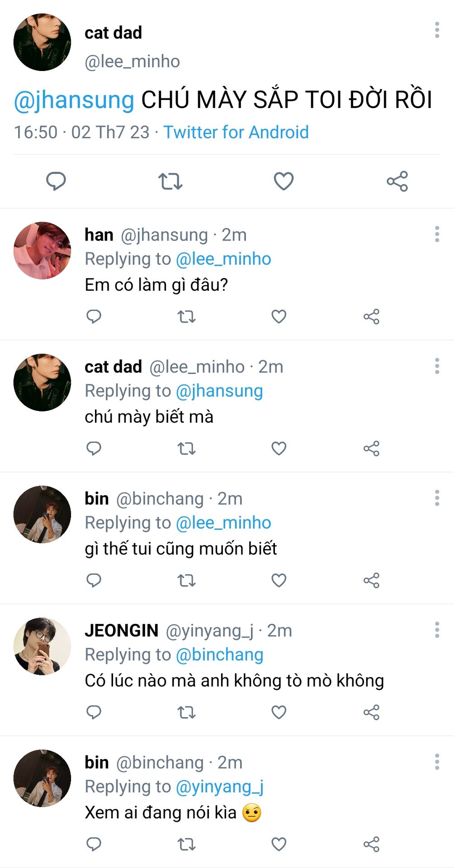
Task: Open more options on JEONGIN's reply
Action: (437, 630)
